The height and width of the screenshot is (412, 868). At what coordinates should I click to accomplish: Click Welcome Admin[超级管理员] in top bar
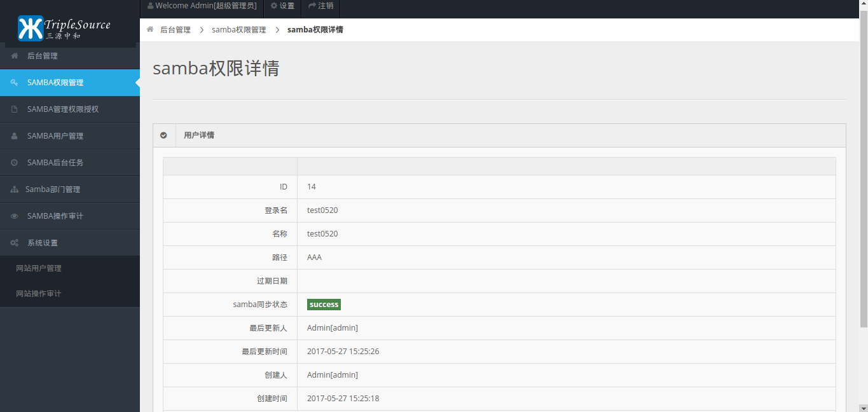[202, 6]
